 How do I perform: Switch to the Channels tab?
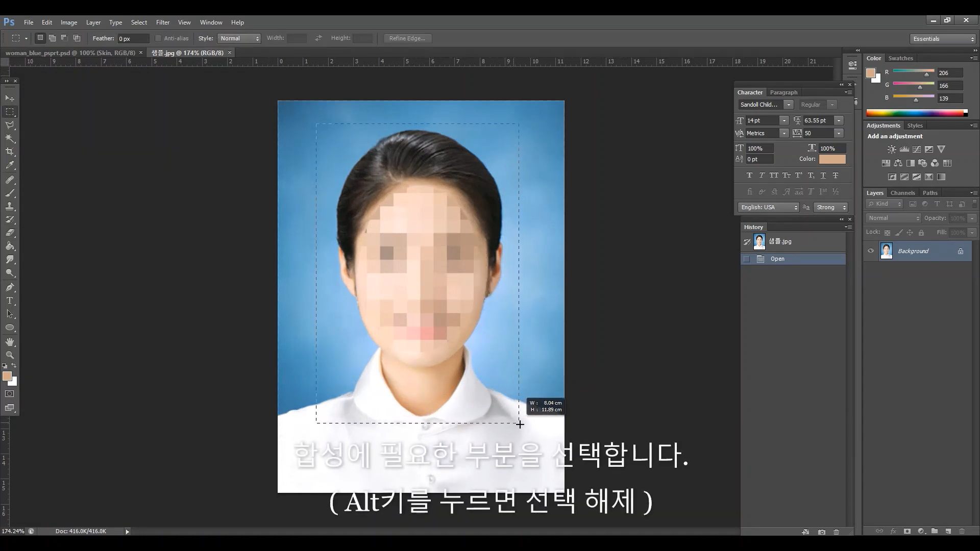pos(902,193)
